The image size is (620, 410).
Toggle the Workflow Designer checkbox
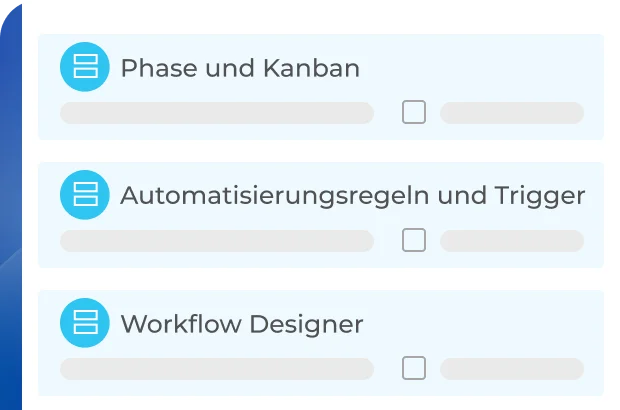[414, 368]
